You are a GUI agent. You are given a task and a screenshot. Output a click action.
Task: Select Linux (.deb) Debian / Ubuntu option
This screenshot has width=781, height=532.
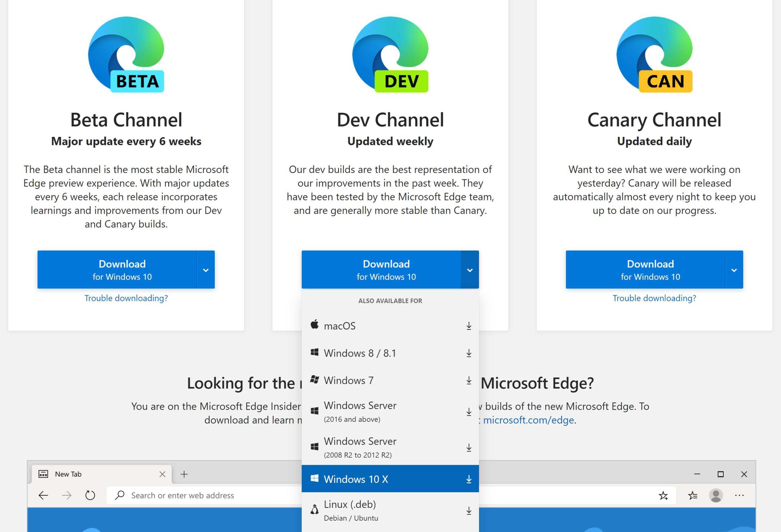[390, 511]
